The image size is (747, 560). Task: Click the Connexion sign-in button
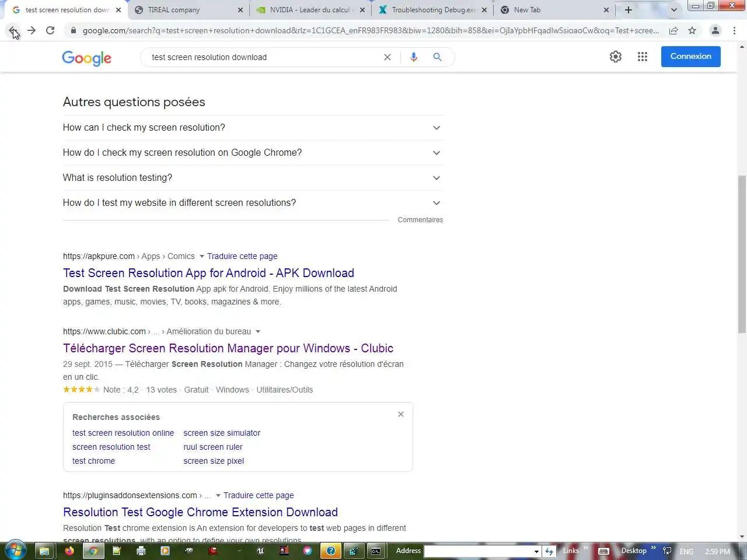tap(691, 57)
